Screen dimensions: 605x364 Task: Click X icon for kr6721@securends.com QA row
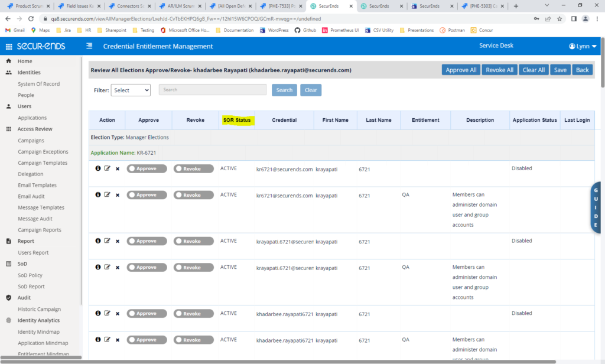tap(118, 195)
